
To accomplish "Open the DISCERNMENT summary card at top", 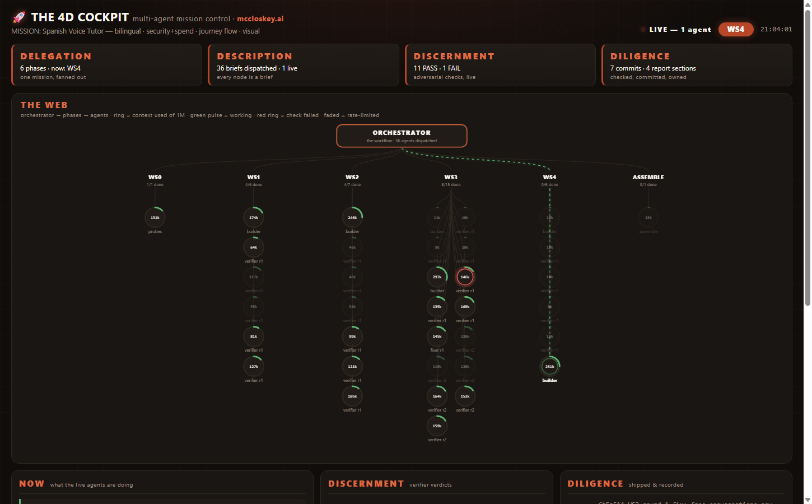I will tap(500, 65).
